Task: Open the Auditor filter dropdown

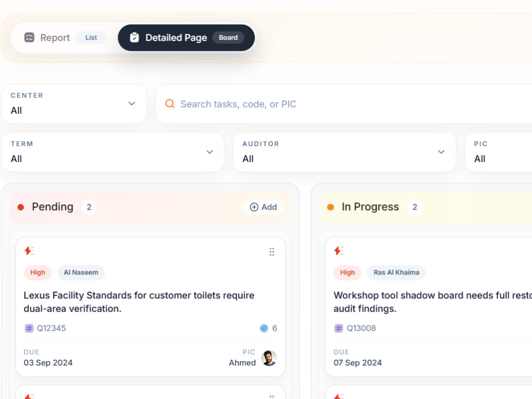Action: point(344,152)
